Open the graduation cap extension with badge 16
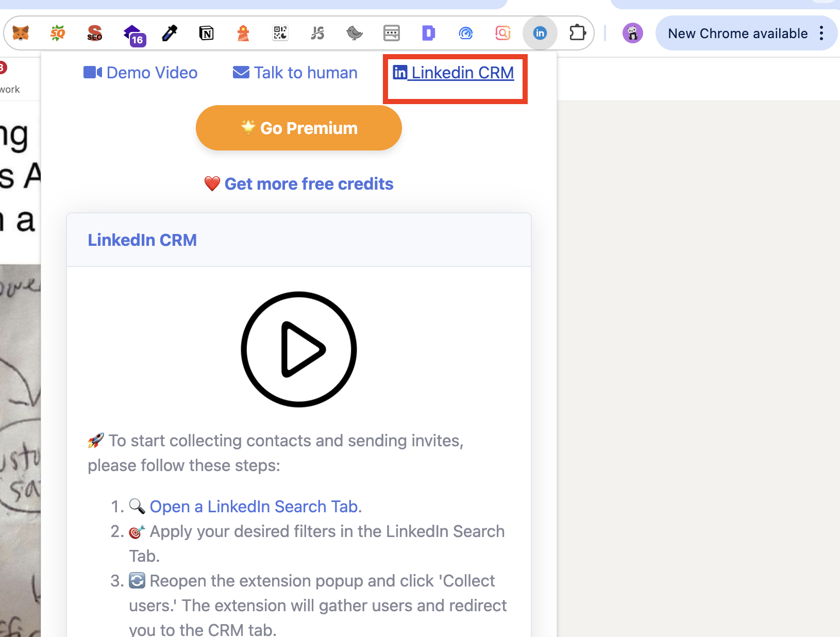 click(x=134, y=35)
